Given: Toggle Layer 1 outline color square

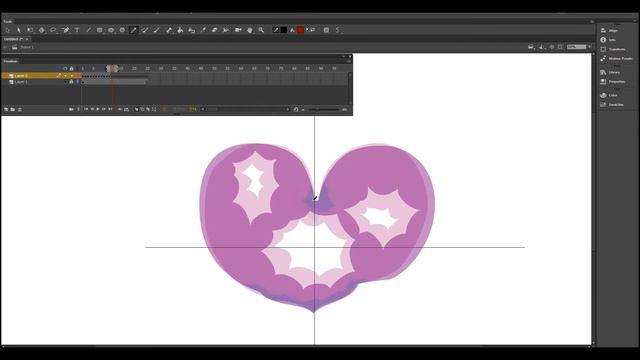Looking at the screenshot, I should click(78, 82).
